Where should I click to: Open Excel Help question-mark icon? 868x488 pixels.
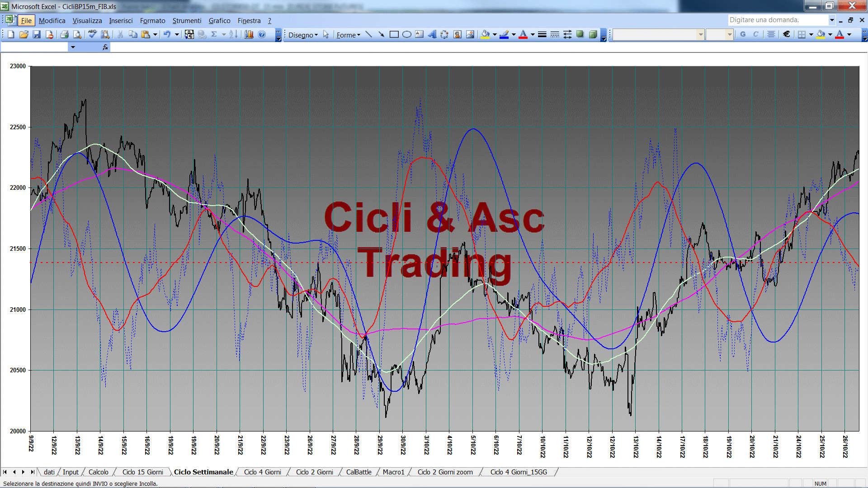tap(262, 34)
